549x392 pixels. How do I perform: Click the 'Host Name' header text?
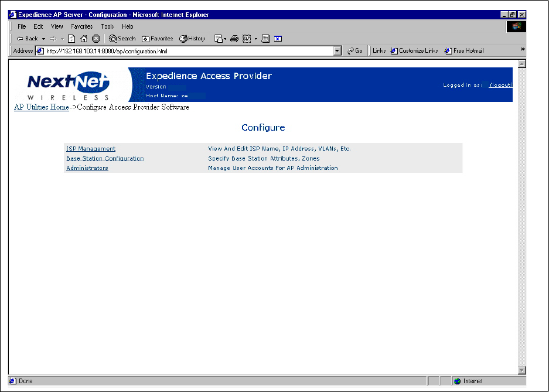(x=167, y=96)
